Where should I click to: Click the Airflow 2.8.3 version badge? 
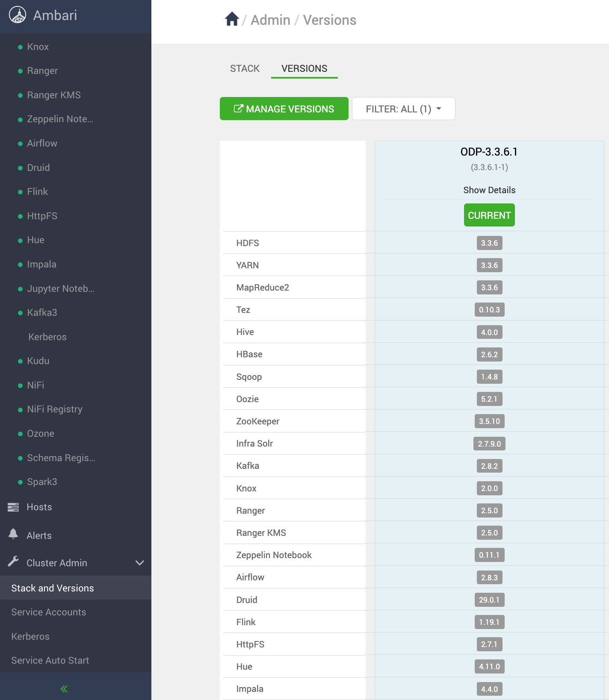click(x=489, y=577)
